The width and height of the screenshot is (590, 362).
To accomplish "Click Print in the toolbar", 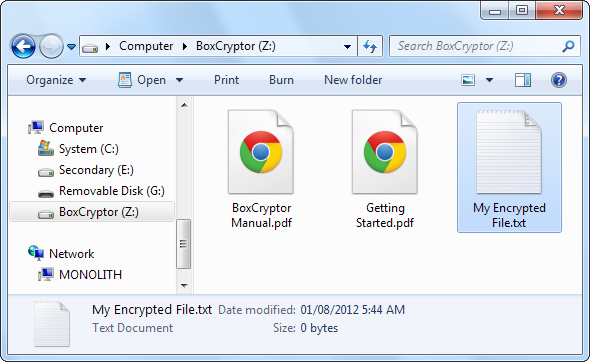I will pos(227,80).
